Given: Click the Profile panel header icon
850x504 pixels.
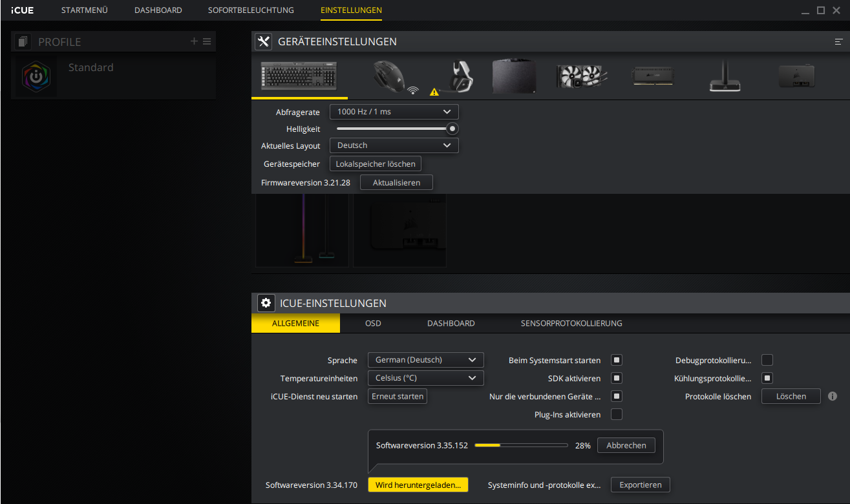Looking at the screenshot, I should pos(24,42).
